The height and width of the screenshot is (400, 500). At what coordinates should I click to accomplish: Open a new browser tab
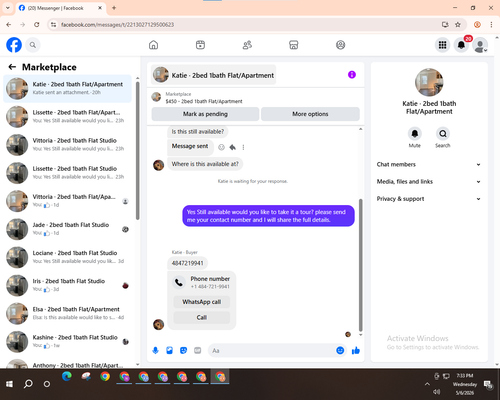pyautogui.click(x=114, y=8)
